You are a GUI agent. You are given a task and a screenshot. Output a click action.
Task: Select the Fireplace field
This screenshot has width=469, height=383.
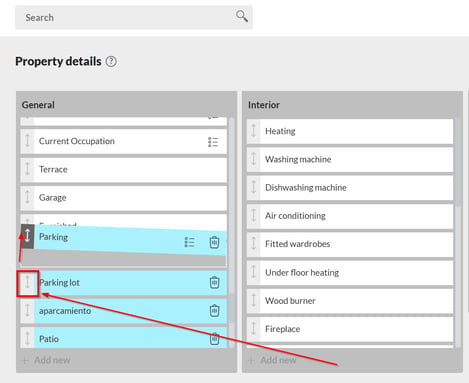pos(350,329)
